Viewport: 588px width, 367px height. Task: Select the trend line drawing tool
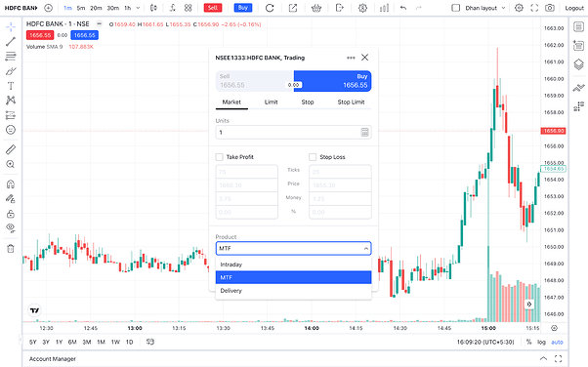(x=11, y=41)
